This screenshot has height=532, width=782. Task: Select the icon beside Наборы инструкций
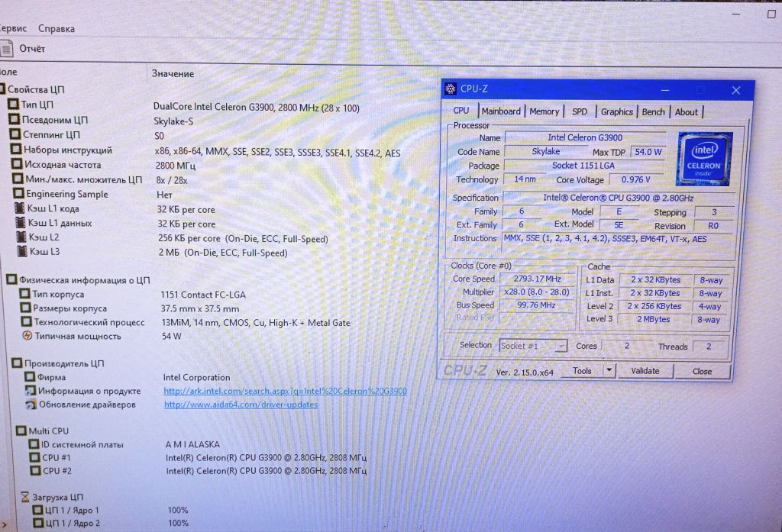click(x=16, y=149)
